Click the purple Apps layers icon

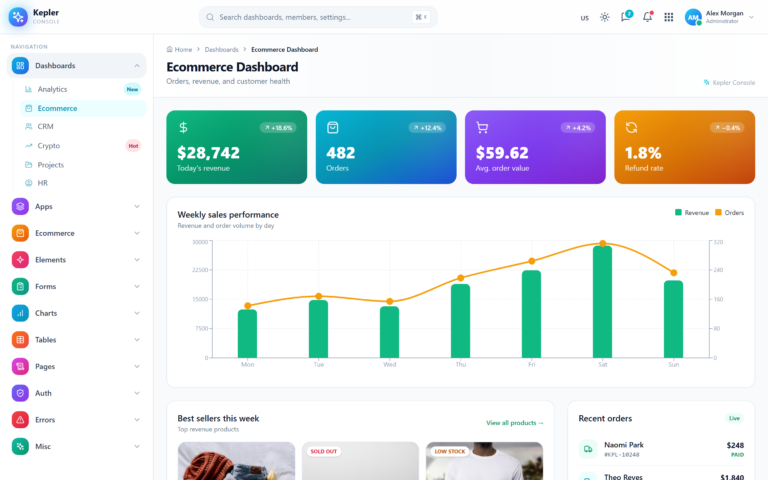(x=20, y=206)
